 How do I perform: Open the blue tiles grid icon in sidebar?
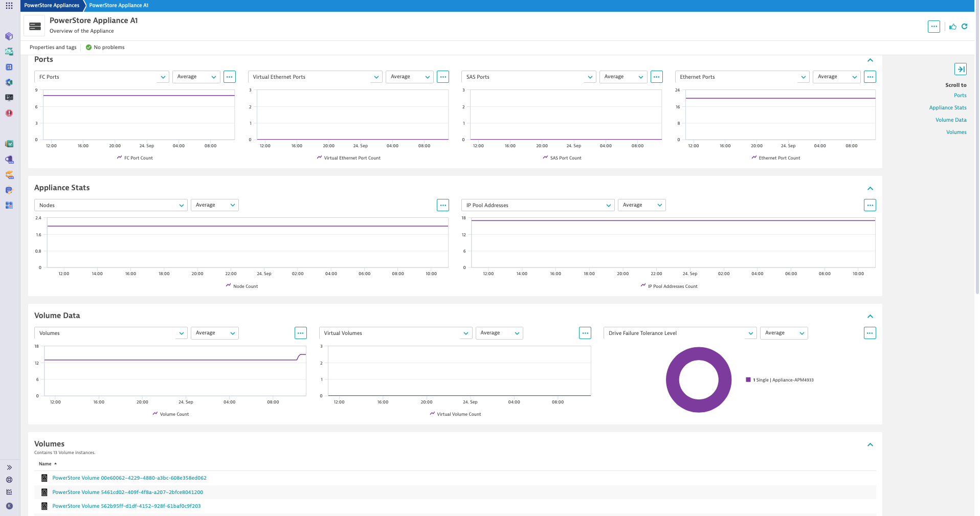coord(9,205)
